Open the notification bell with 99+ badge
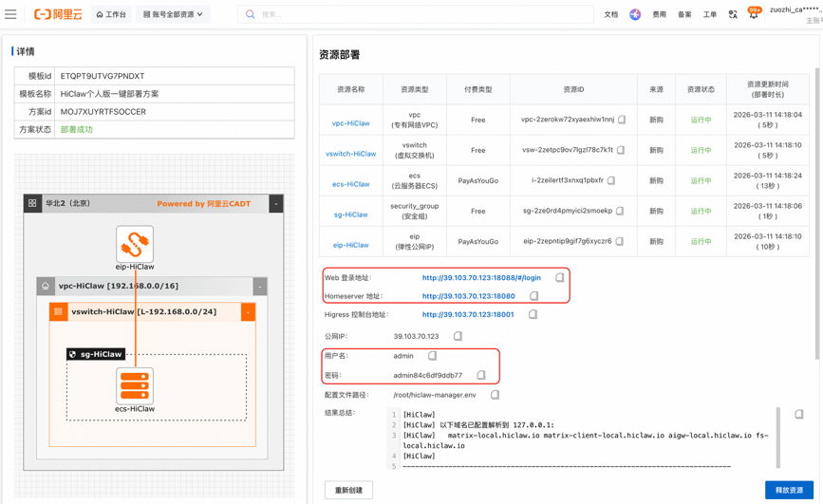 (x=754, y=13)
